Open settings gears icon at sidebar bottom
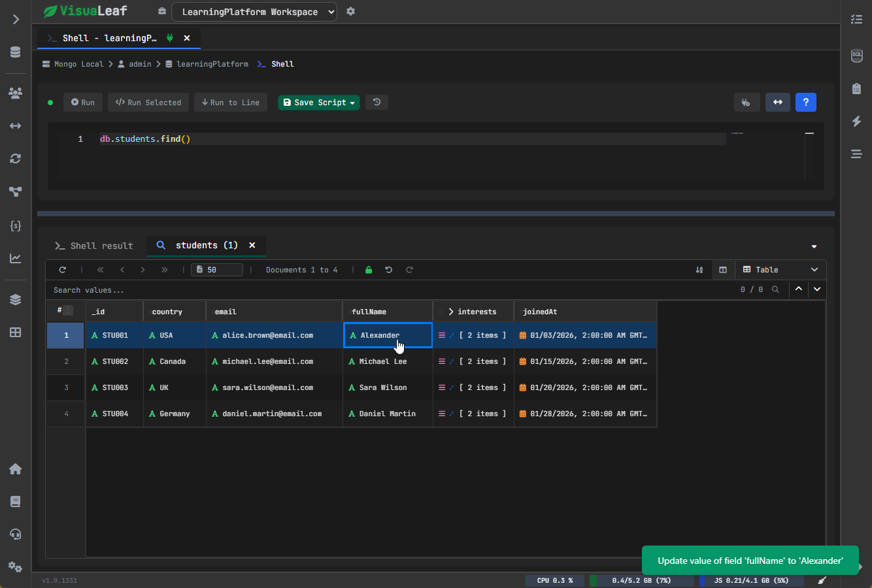This screenshot has height=588, width=872. pyautogui.click(x=16, y=566)
